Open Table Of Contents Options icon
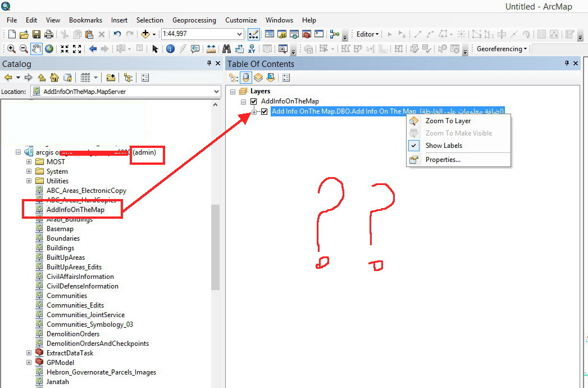This screenshot has width=588, height=388. pos(286,78)
